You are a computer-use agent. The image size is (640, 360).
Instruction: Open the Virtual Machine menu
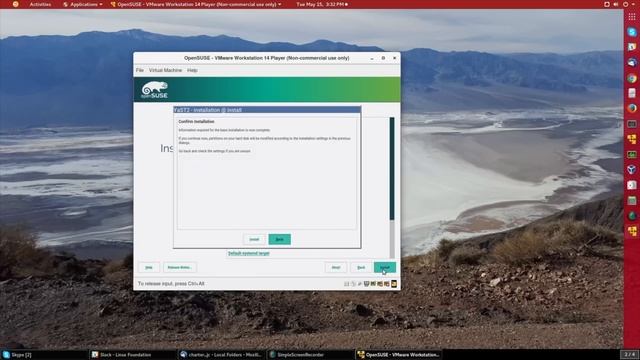(x=165, y=70)
